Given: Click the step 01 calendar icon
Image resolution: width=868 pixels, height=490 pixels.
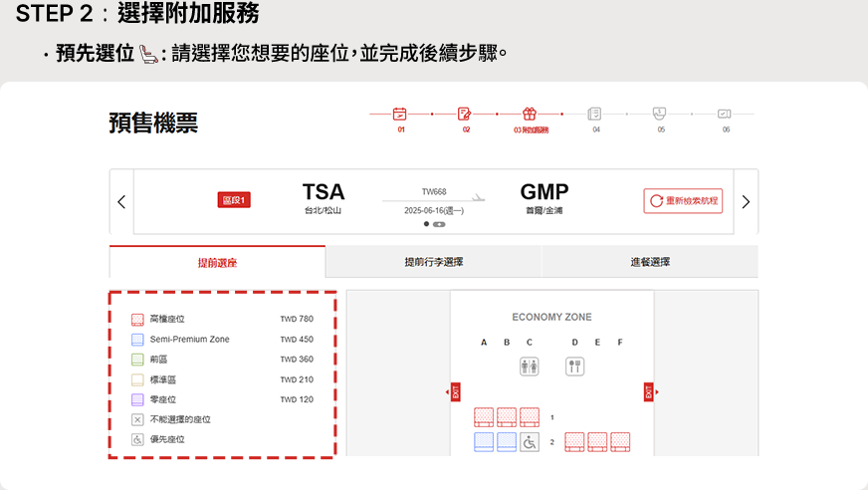Looking at the screenshot, I should (400, 114).
